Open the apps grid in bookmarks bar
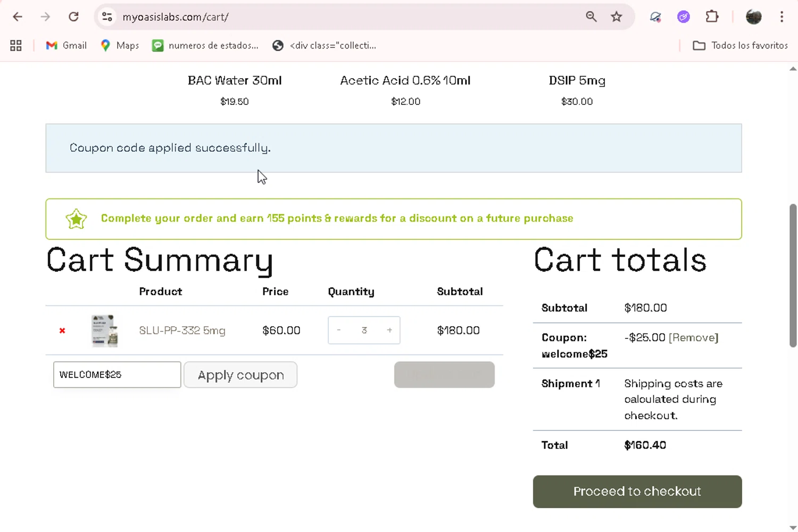This screenshot has height=532, width=798. click(x=16, y=46)
